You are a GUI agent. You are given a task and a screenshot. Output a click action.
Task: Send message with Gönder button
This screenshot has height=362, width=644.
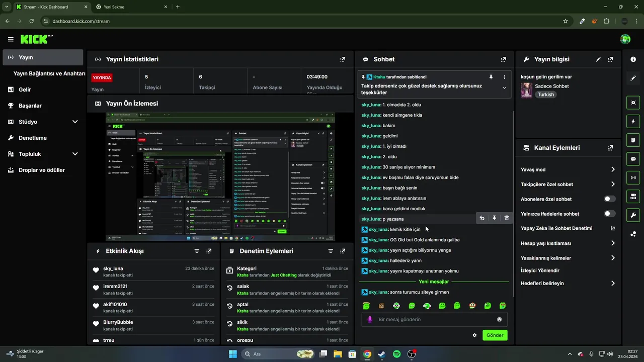(495, 335)
